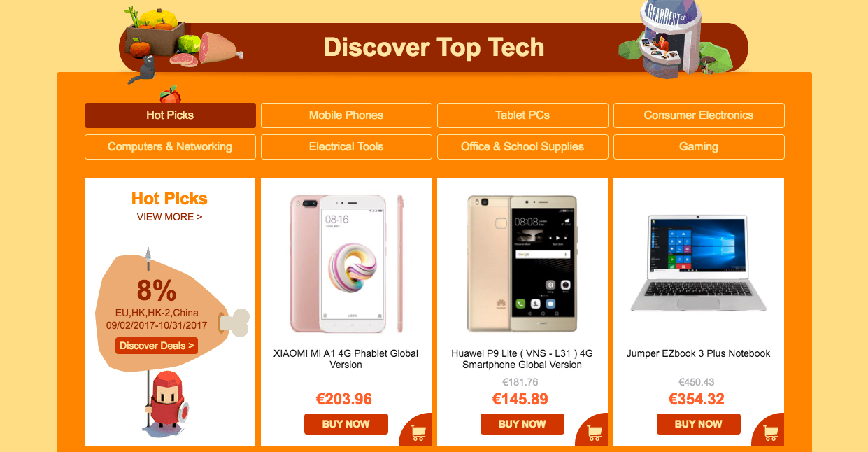Go to Office & School Supplies

pos(522,147)
